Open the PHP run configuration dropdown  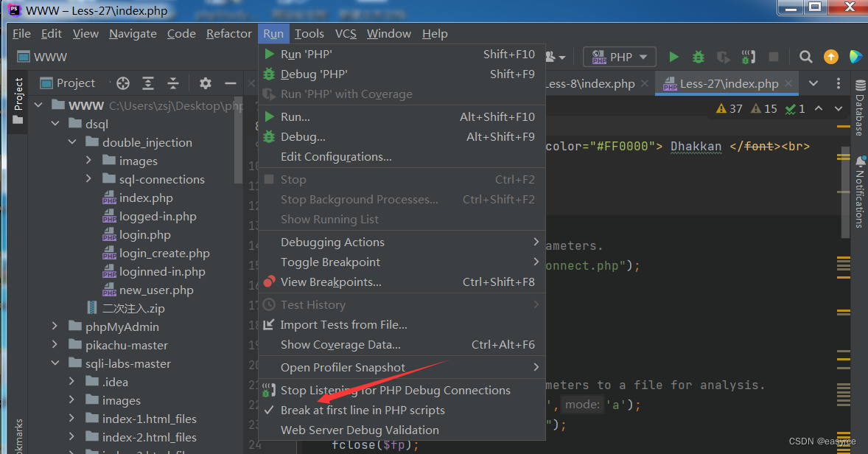pos(620,57)
